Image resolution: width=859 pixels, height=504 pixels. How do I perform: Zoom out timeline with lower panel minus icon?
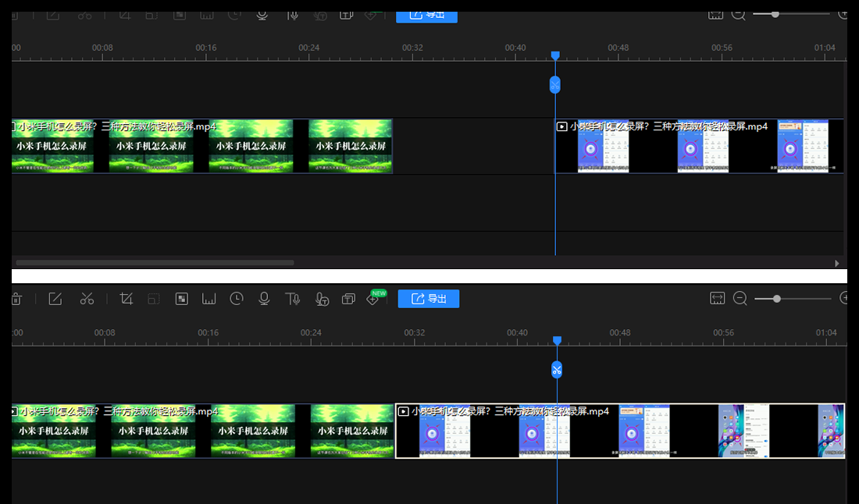[x=740, y=298]
